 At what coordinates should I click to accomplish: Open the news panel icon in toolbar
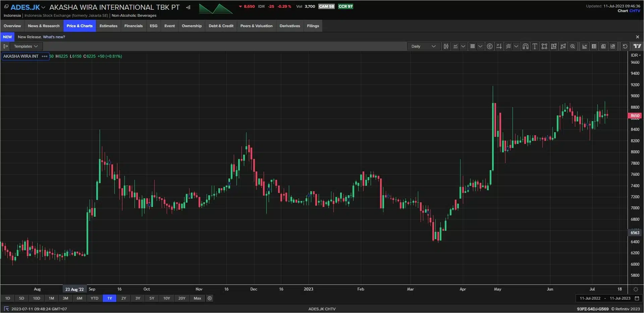(x=603, y=46)
